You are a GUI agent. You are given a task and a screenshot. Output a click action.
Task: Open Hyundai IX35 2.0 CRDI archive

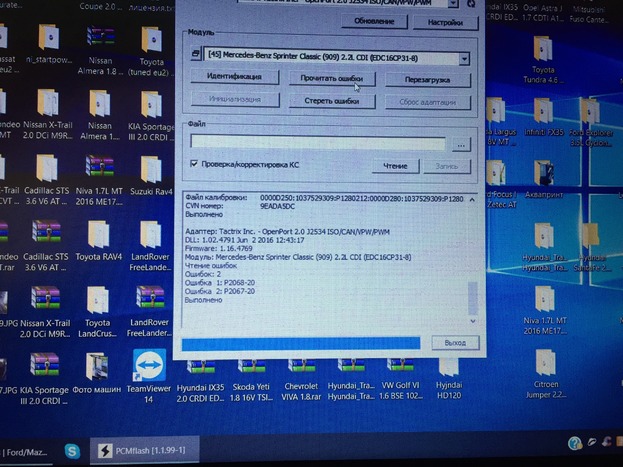pos(201,368)
